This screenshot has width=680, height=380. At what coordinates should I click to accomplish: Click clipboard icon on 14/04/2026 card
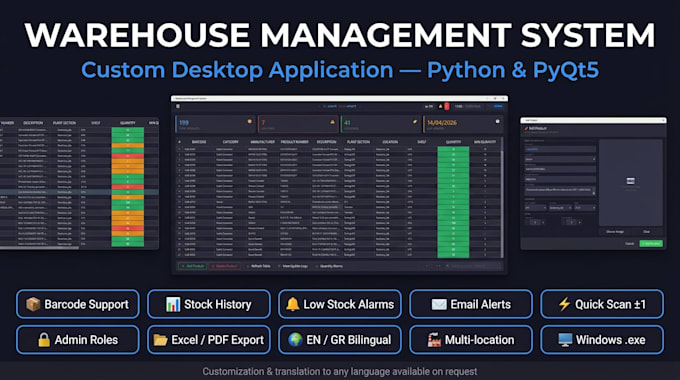point(497,122)
